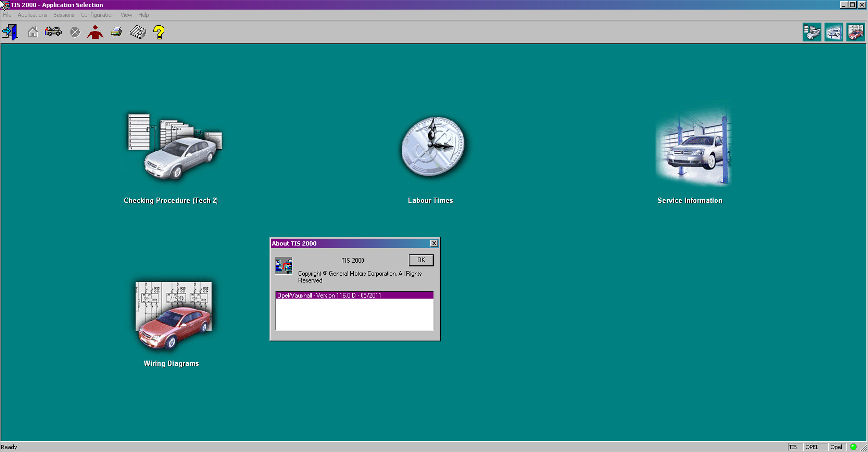Click the exit door toolbar icon
This screenshot has height=452, width=868.
10,32
